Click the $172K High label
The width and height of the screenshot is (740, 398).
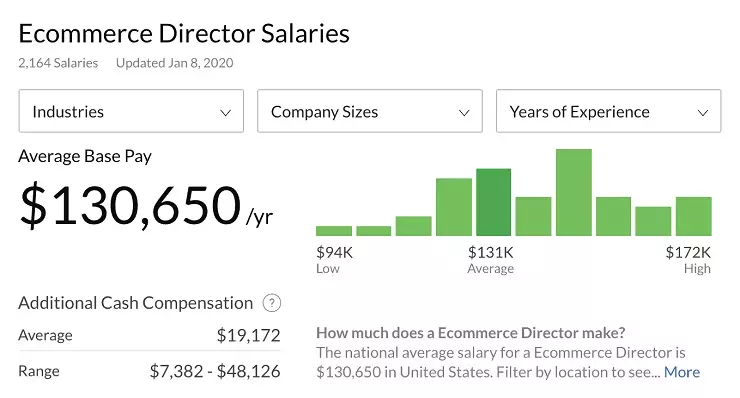(688, 260)
